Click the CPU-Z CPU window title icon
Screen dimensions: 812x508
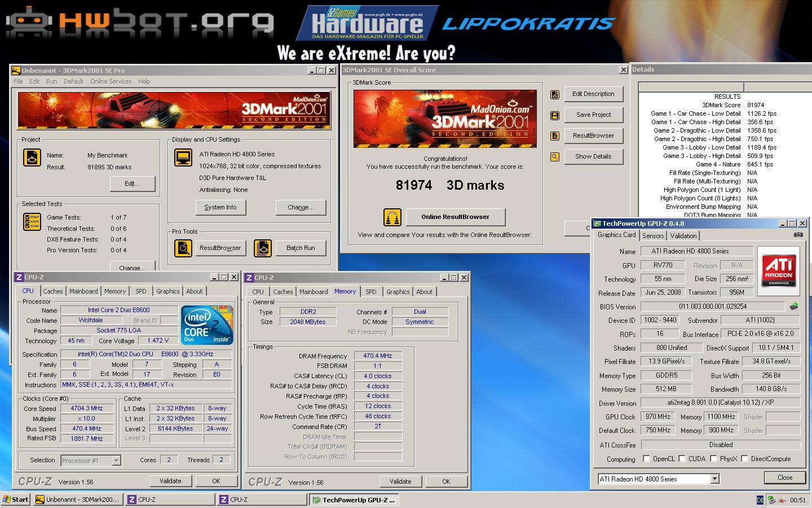click(x=19, y=277)
